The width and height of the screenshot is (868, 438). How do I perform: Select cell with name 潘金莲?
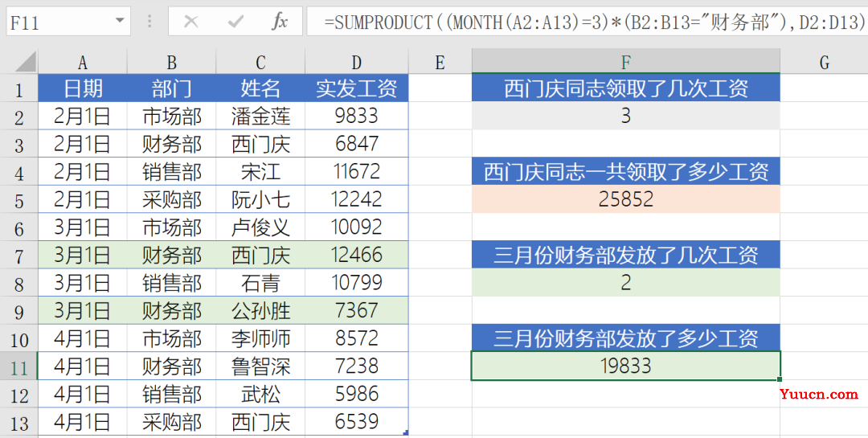tap(260, 116)
